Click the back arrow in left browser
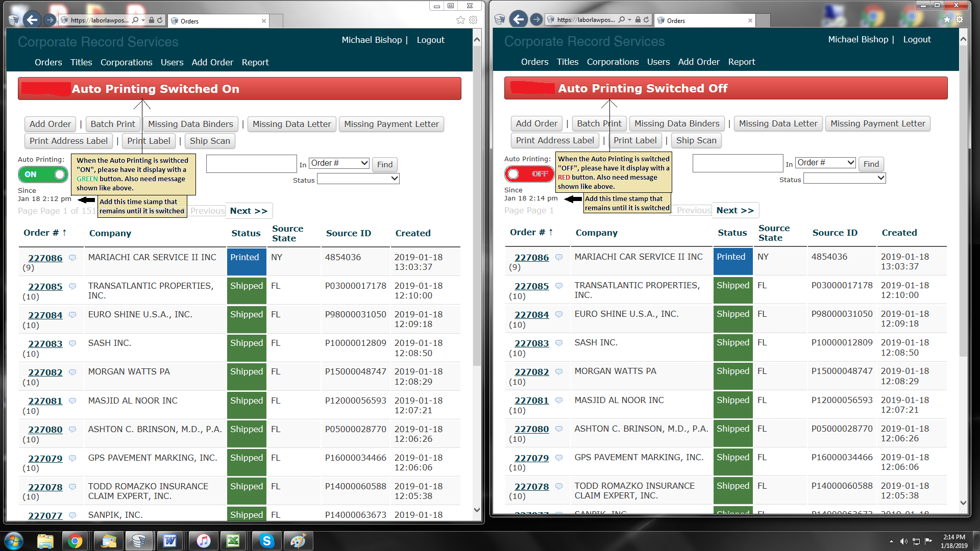 coord(32,20)
